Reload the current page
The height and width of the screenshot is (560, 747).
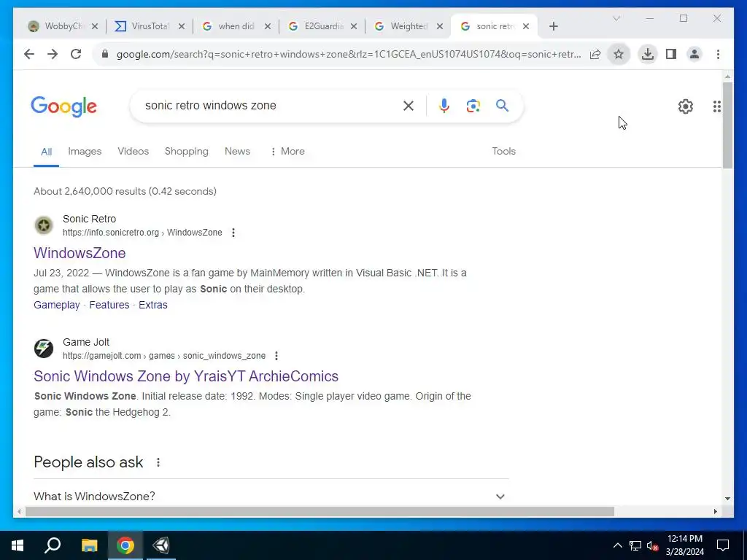(76, 54)
